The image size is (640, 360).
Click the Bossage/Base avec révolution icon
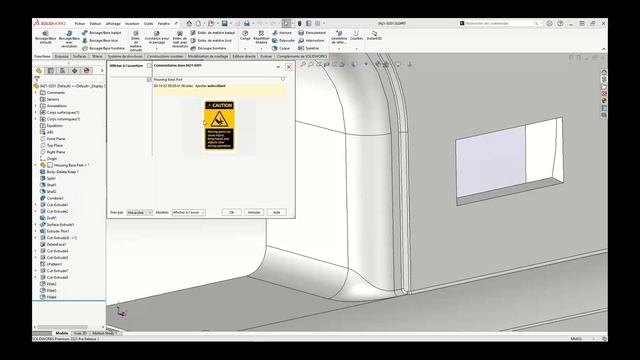69,33
